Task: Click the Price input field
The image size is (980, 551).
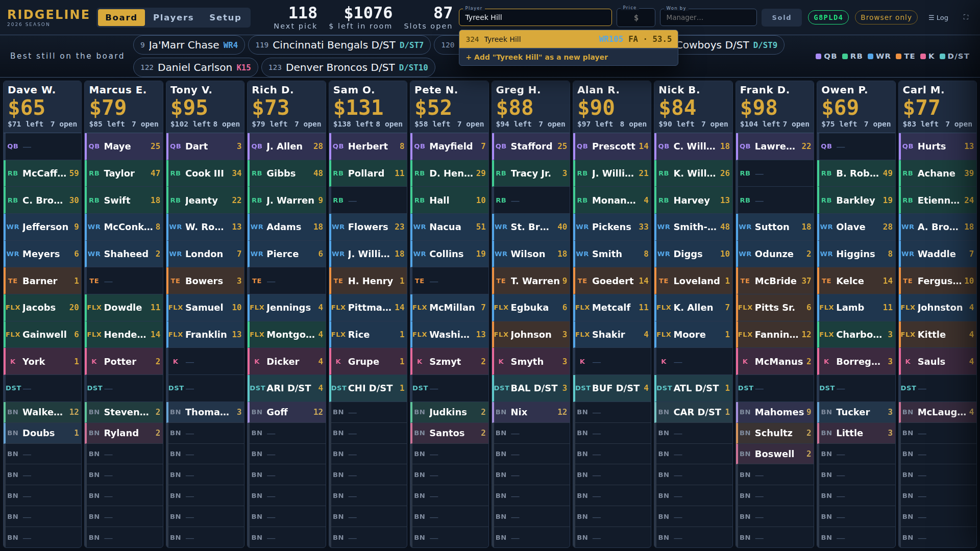Action: (636, 17)
